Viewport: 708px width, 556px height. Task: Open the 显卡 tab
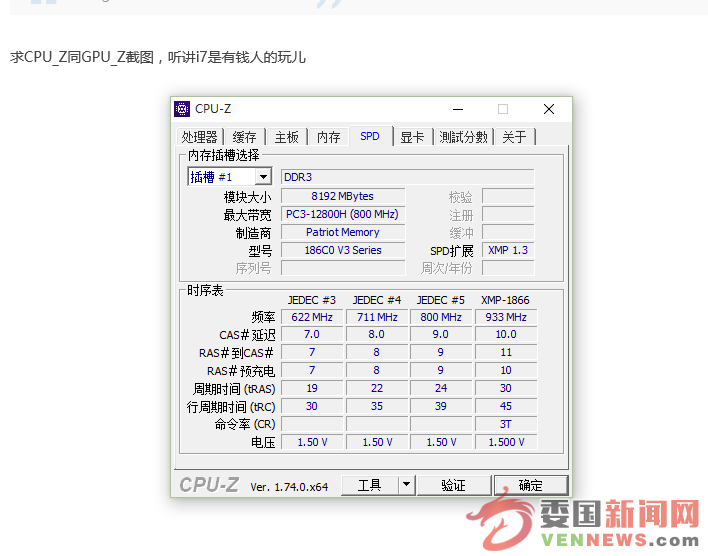coord(412,137)
